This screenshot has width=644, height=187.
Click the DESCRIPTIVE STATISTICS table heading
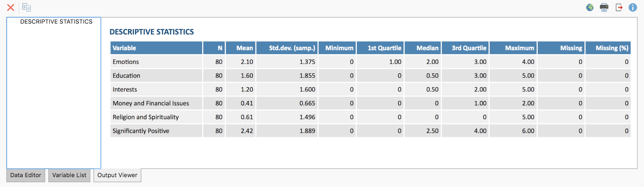(x=152, y=32)
